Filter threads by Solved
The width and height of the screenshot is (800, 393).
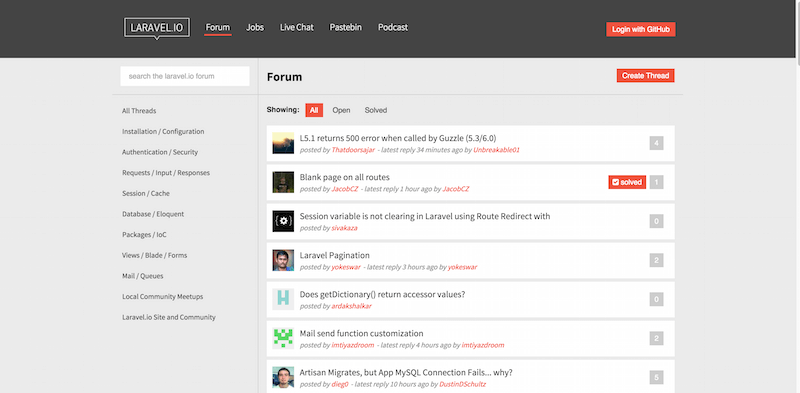coord(376,110)
